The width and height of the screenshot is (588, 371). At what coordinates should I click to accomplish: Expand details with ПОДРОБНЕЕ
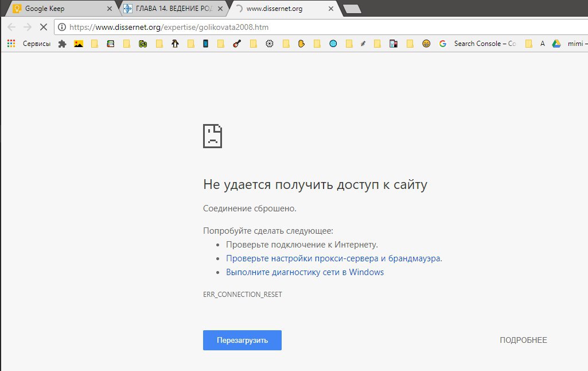coord(523,340)
